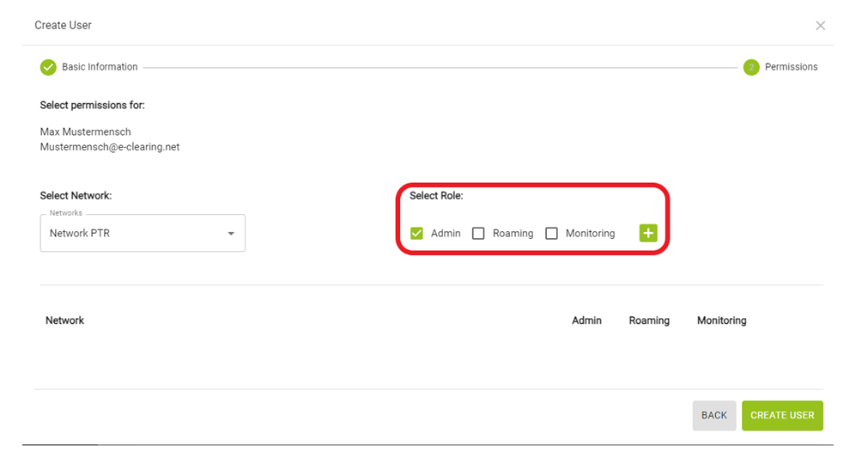
Task: Click the BACK button
Action: pyautogui.click(x=714, y=415)
